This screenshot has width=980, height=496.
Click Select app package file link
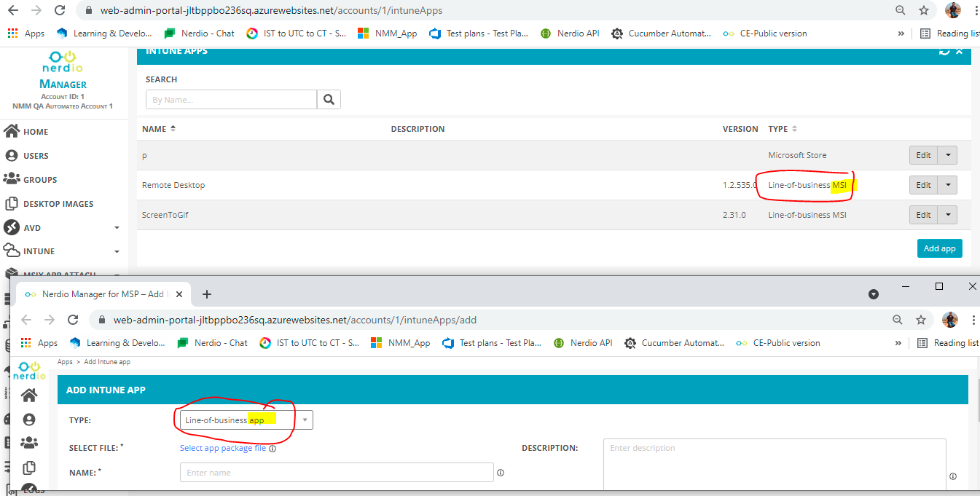tap(222, 449)
